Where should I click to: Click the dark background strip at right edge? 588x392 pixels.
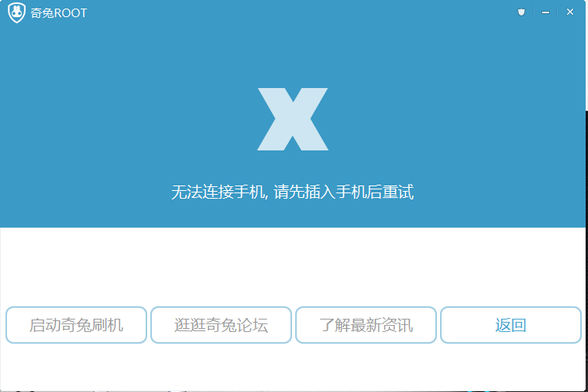coord(586,251)
